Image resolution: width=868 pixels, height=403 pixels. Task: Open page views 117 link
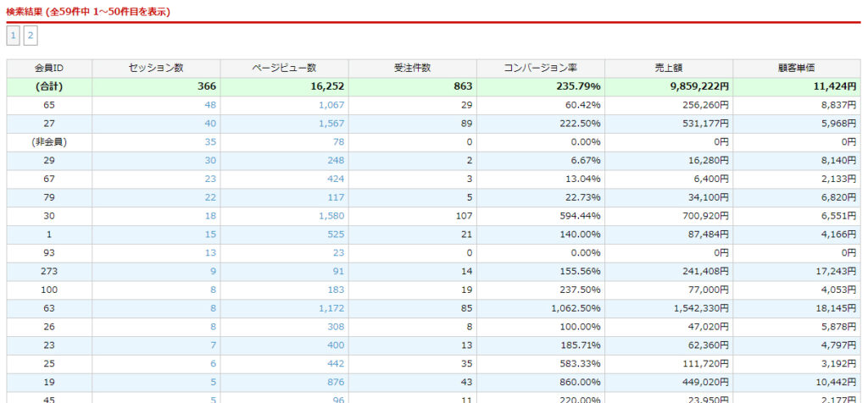coord(335,198)
